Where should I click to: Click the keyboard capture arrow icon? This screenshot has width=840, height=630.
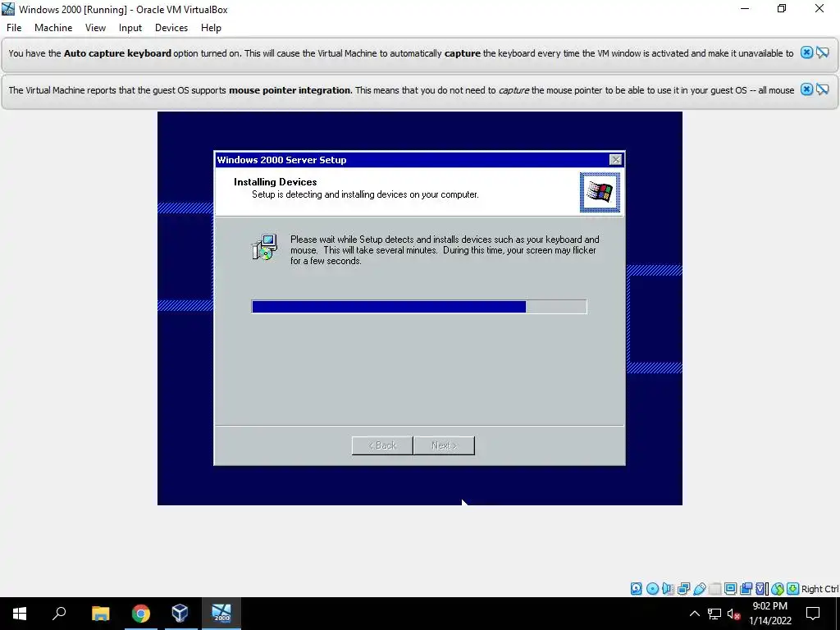[793, 589]
